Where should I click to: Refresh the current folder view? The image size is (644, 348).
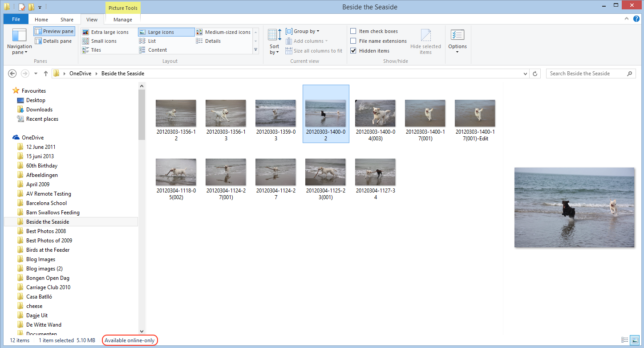[535, 74]
